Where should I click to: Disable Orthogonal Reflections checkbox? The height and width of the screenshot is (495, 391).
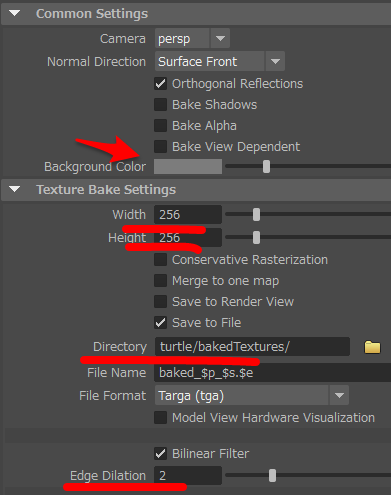click(160, 83)
